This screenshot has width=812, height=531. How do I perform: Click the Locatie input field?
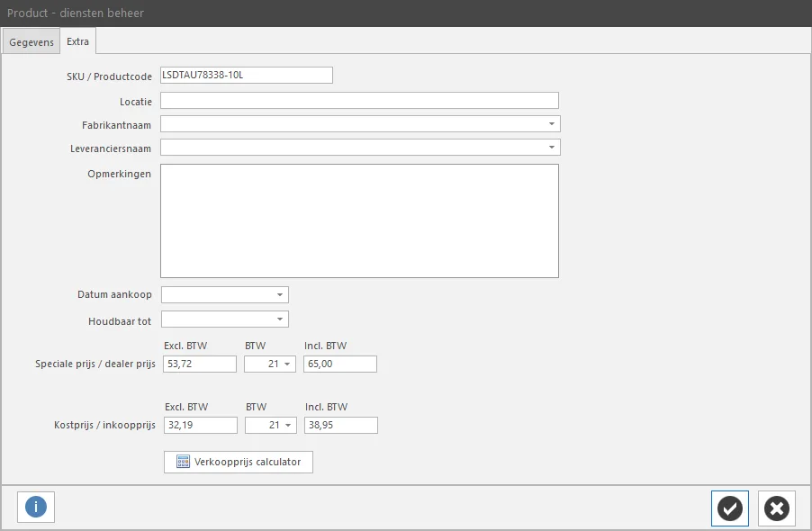(x=359, y=101)
